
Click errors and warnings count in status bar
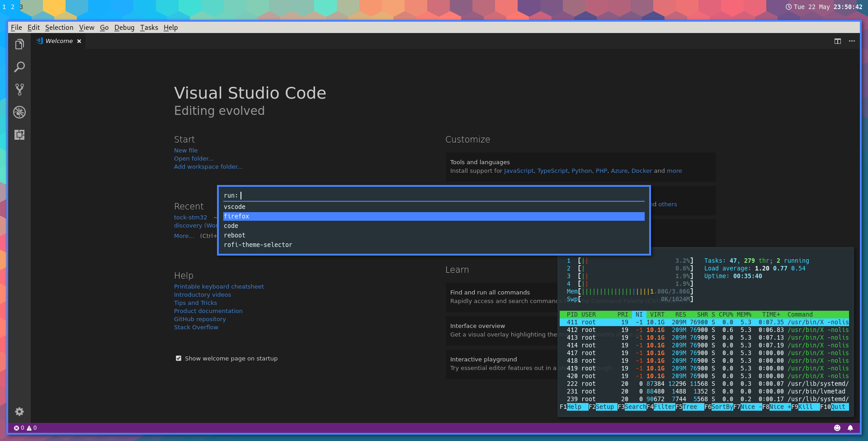(25, 428)
